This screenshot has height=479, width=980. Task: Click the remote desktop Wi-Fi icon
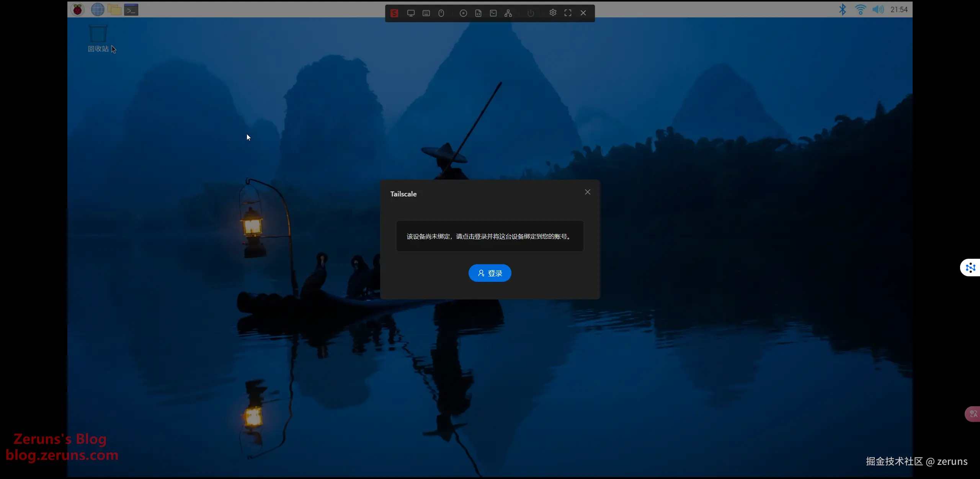pyautogui.click(x=860, y=10)
